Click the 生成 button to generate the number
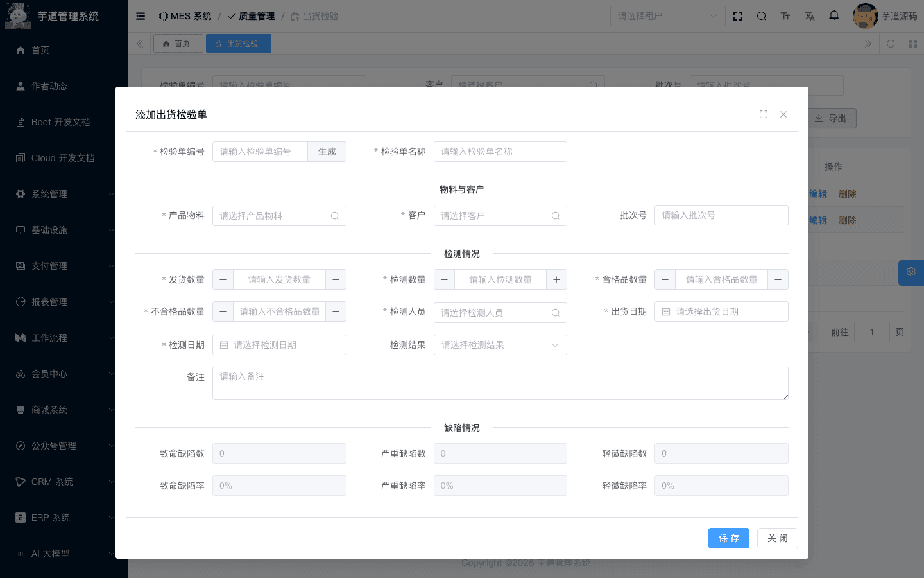 [x=327, y=152]
